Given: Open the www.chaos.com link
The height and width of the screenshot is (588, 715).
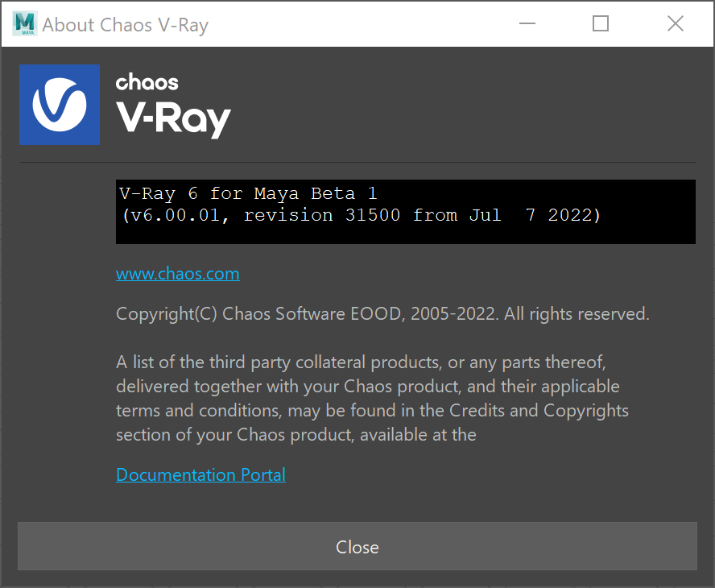Looking at the screenshot, I should point(178,274).
